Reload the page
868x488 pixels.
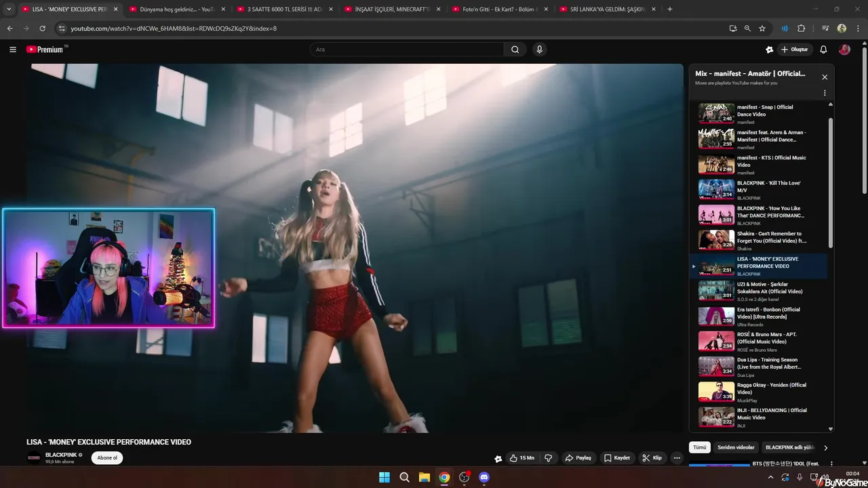(x=42, y=28)
